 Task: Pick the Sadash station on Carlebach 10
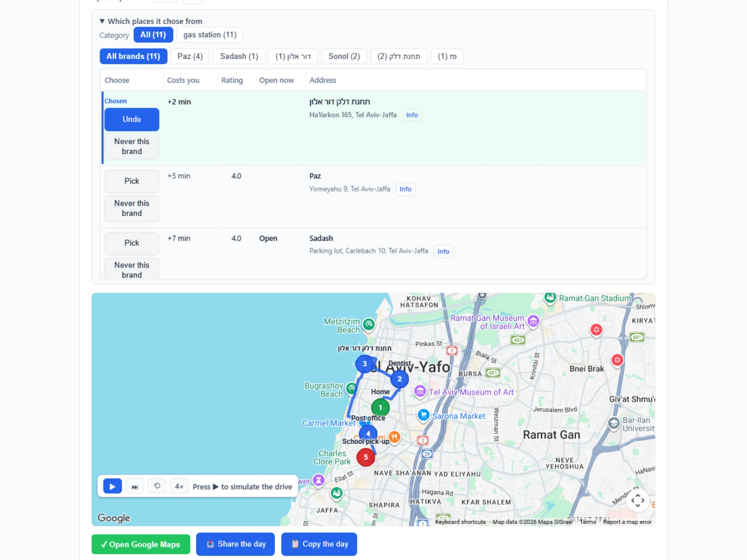132,243
